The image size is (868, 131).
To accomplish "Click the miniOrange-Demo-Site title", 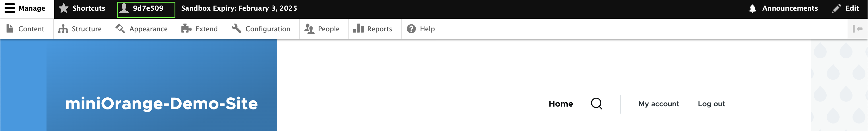I will pyautogui.click(x=161, y=104).
